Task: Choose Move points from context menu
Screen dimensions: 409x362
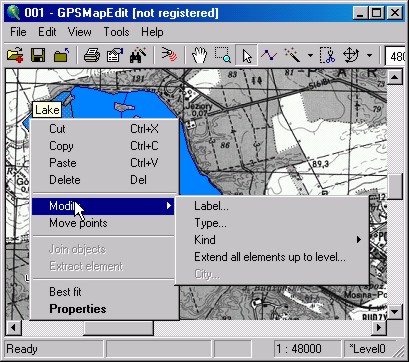Action: tap(104, 223)
